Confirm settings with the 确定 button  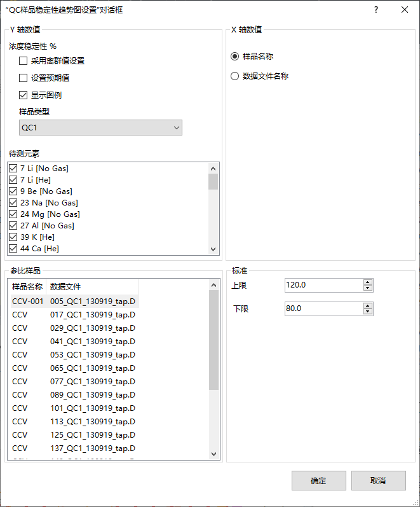(319, 481)
